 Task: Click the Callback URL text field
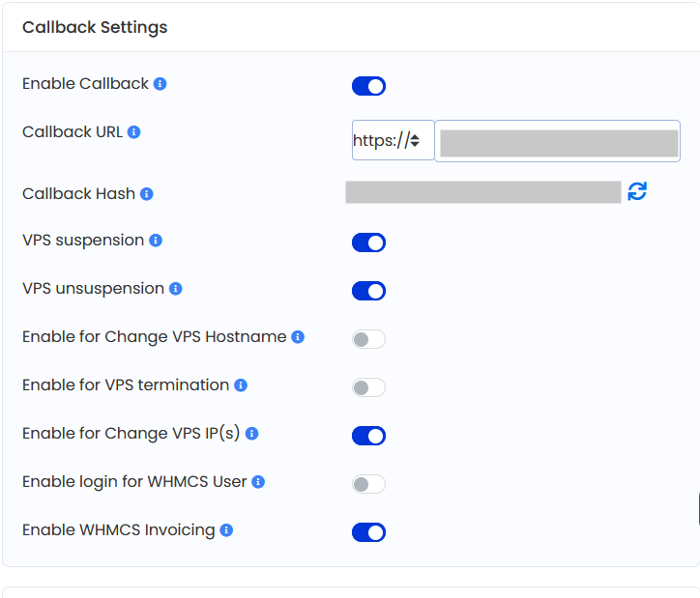pos(558,142)
